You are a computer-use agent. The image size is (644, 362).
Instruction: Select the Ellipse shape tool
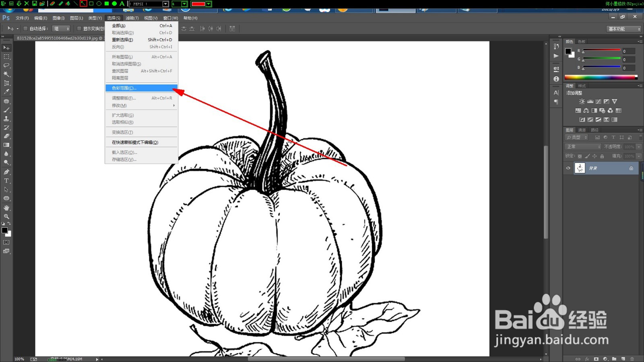click(6, 198)
